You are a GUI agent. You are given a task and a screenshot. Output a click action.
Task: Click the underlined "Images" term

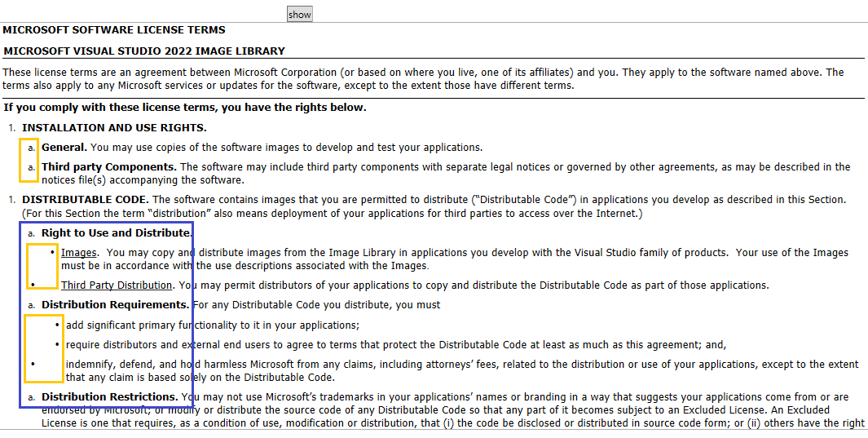coord(79,253)
